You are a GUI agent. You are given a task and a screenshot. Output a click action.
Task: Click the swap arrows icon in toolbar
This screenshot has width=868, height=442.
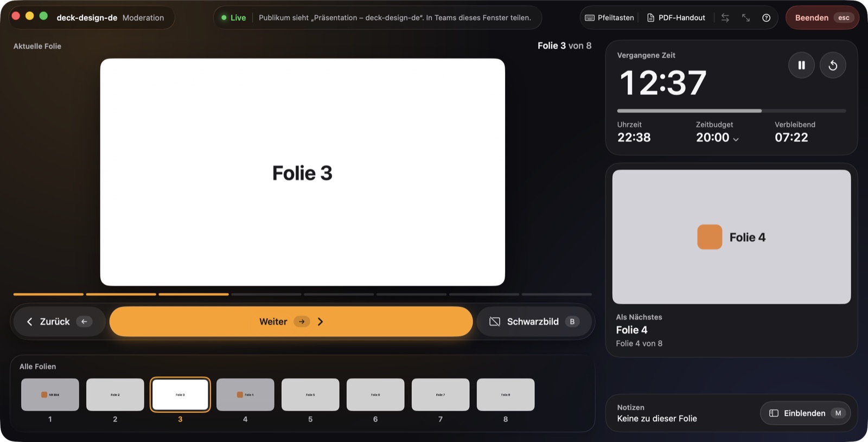725,18
